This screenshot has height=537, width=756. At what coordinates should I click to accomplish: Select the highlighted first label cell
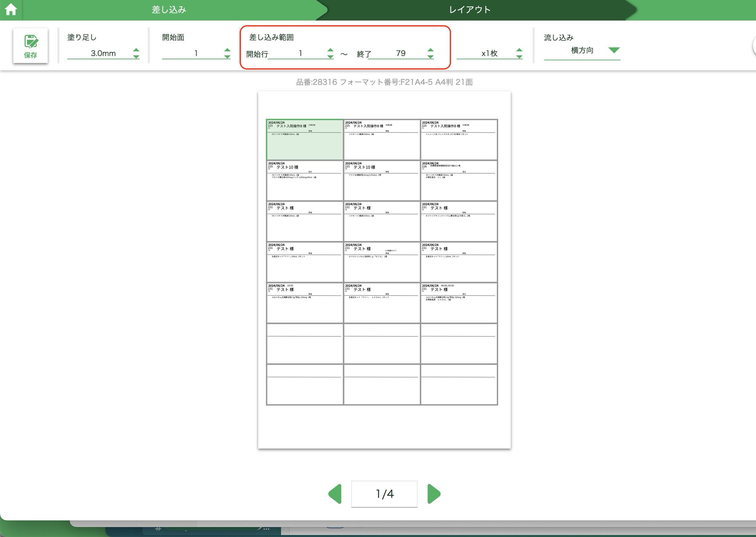(305, 140)
